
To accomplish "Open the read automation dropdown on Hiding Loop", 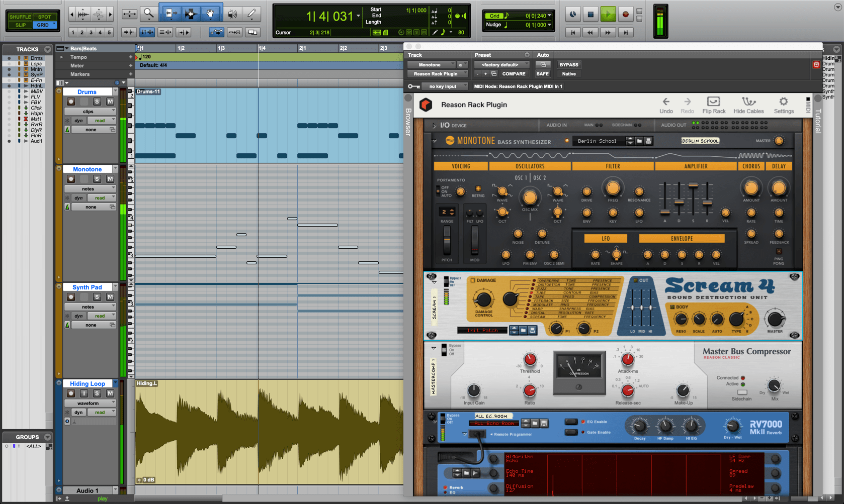I will click(x=101, y=412).
